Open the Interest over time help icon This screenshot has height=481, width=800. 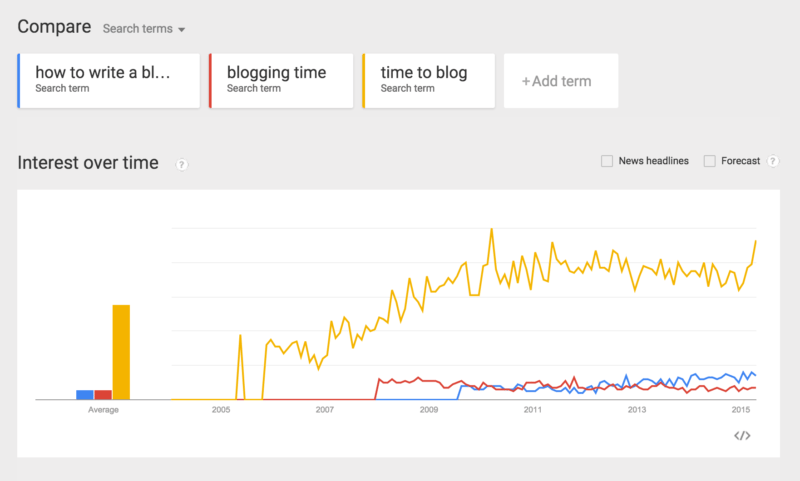tap(181, 164)
